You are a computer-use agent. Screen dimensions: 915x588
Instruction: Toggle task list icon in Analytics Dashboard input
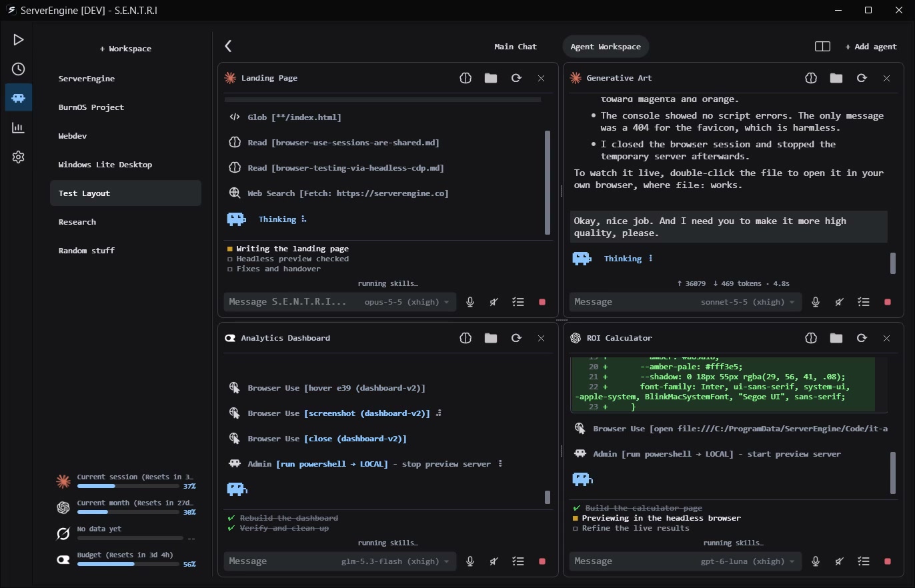click(x=518, y=561)
